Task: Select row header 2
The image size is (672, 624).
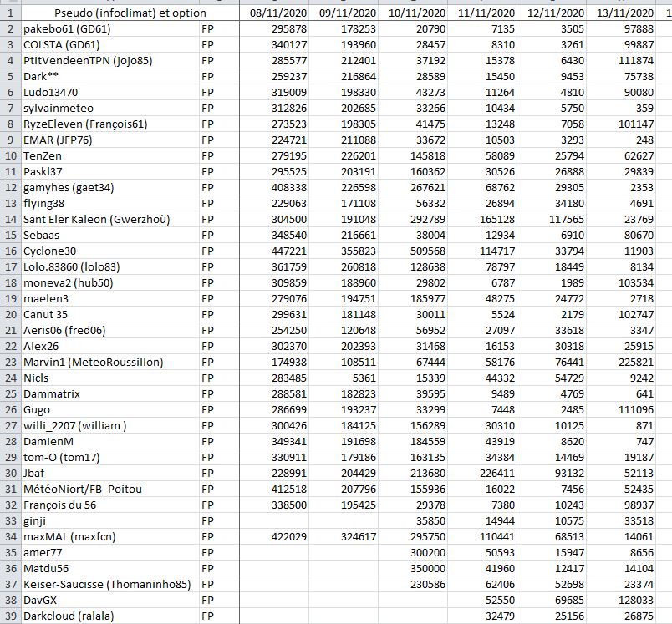Action: click(10, 29)
